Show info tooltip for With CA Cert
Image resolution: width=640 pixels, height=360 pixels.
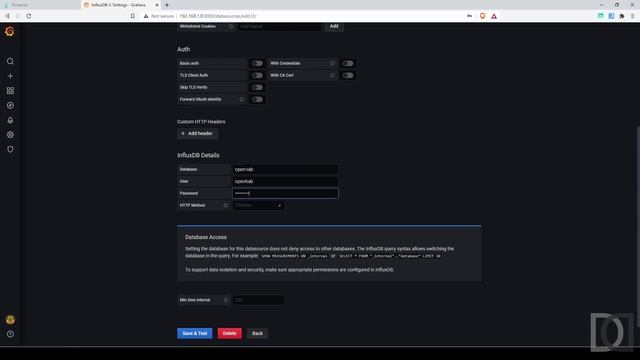(332, 75)
